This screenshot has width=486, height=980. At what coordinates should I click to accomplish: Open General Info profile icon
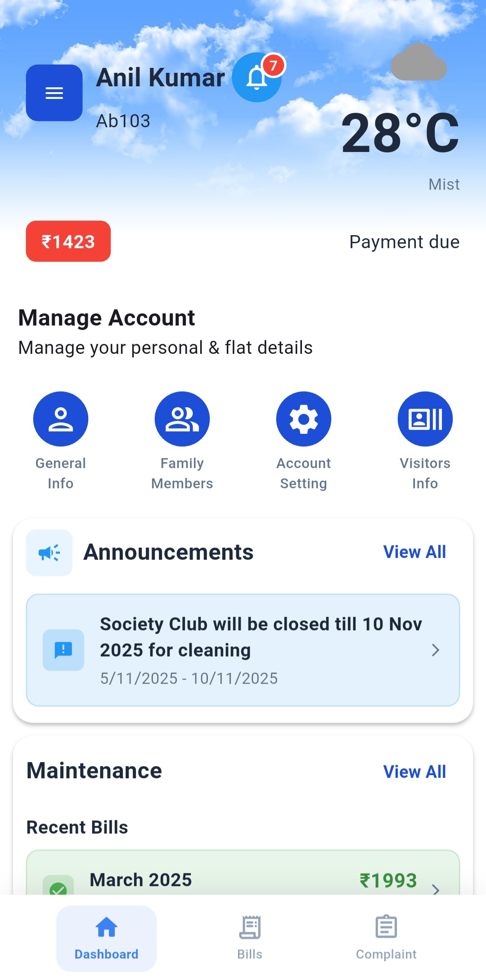(x=61, y=419)
